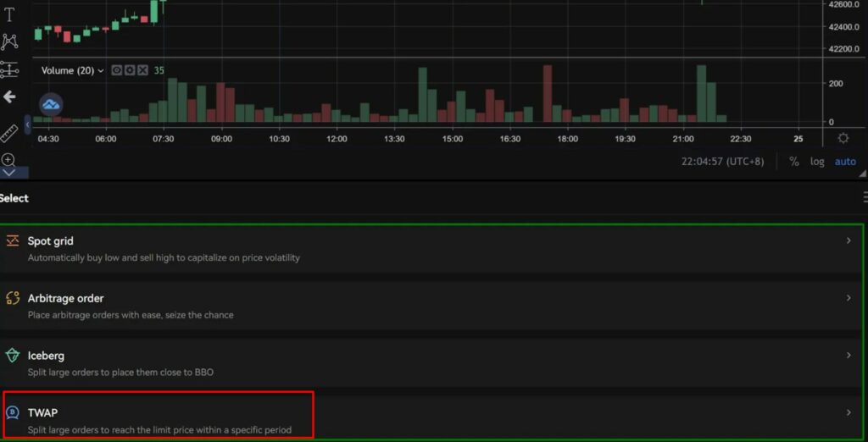This screenshot has width=868, height=442.
Task: Toggle the log scale option
Action: pos(816,162)
